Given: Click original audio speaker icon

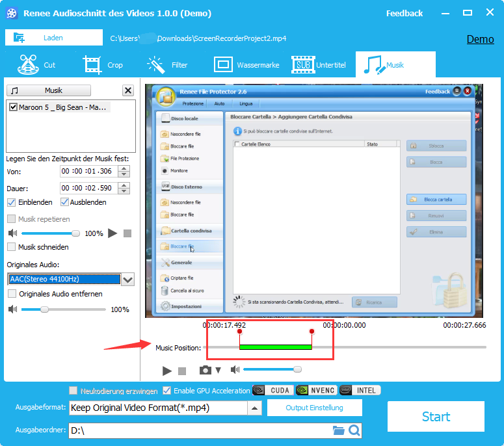Looking at the screenshot, I should tap(12, 309).
